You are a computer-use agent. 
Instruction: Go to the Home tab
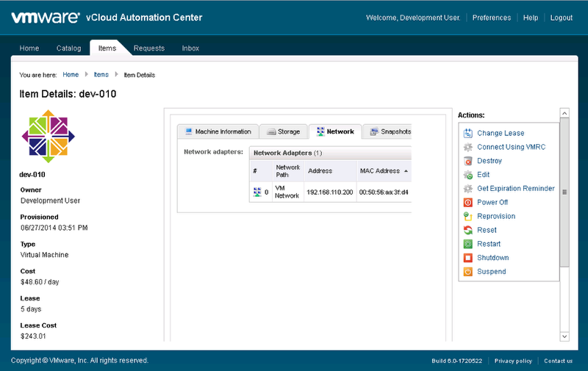(x=29, y=48)
